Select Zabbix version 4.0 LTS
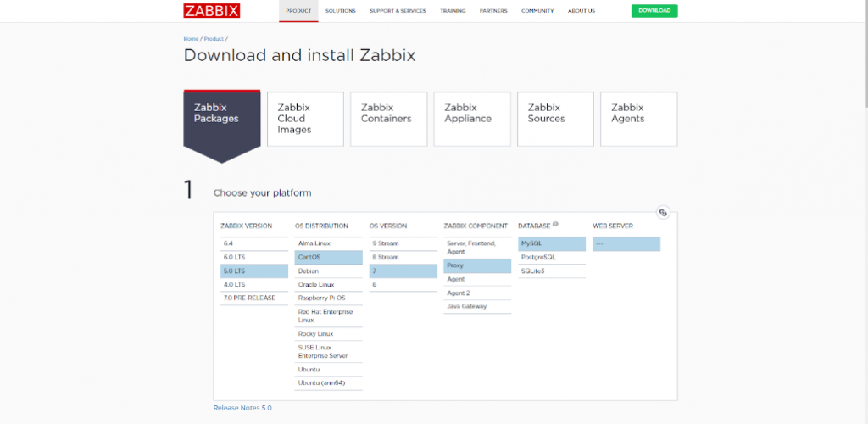Screen dimensions: 868x424 click(x=254, y=285)
